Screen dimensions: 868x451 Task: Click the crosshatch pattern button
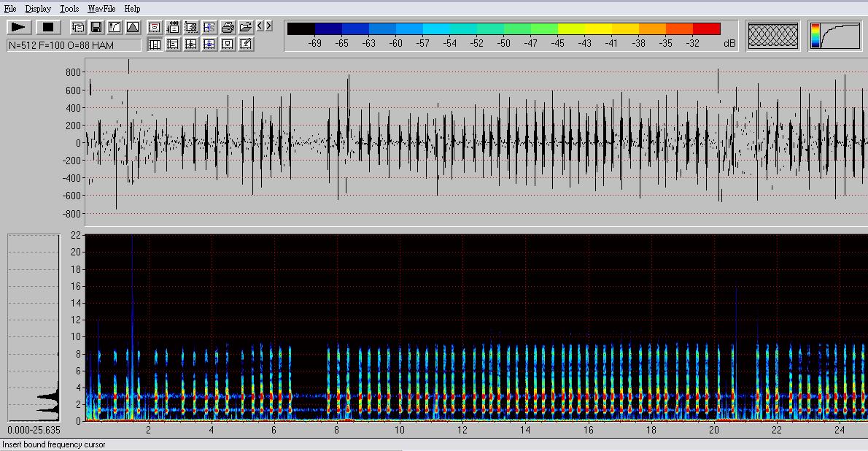point(774,35)
